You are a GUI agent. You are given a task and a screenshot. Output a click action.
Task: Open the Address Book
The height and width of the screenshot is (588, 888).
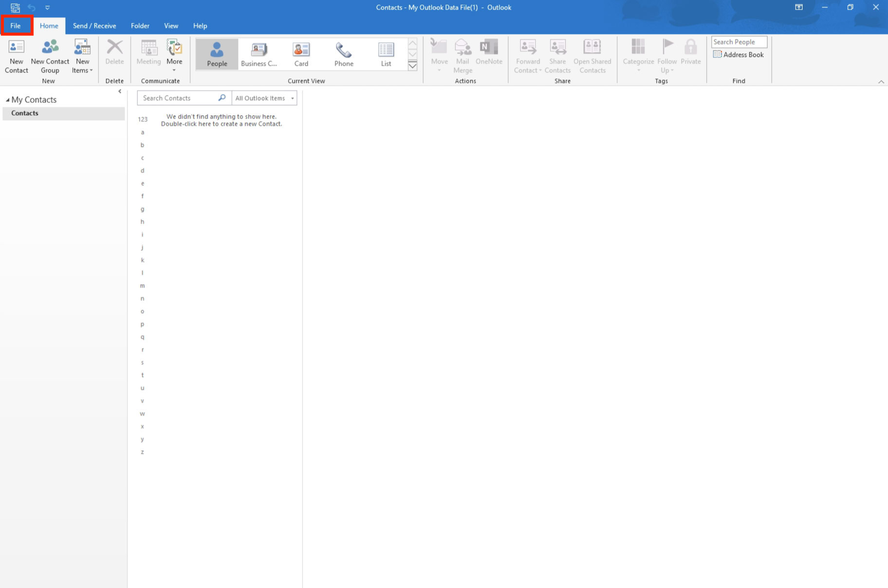click(x=739, y=55)
